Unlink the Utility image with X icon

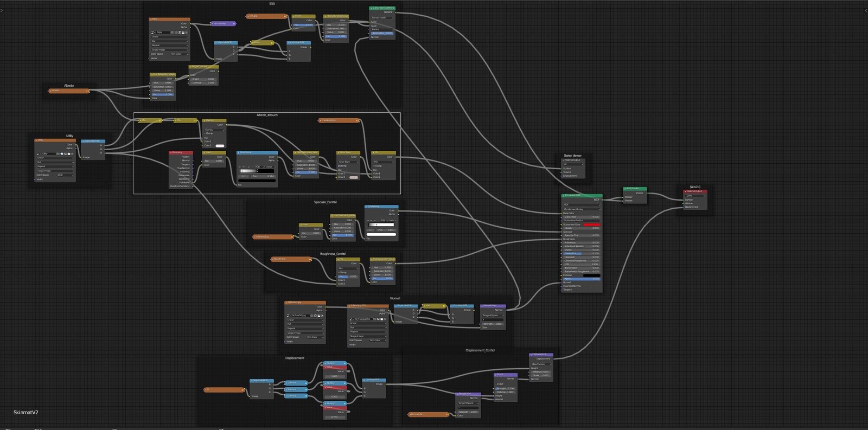(x=72, y=154)
